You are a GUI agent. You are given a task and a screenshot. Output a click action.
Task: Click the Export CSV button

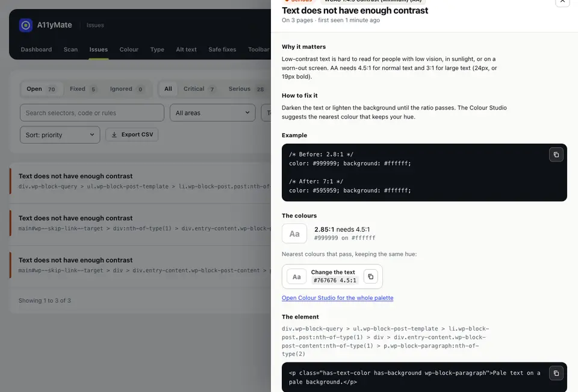132,135
